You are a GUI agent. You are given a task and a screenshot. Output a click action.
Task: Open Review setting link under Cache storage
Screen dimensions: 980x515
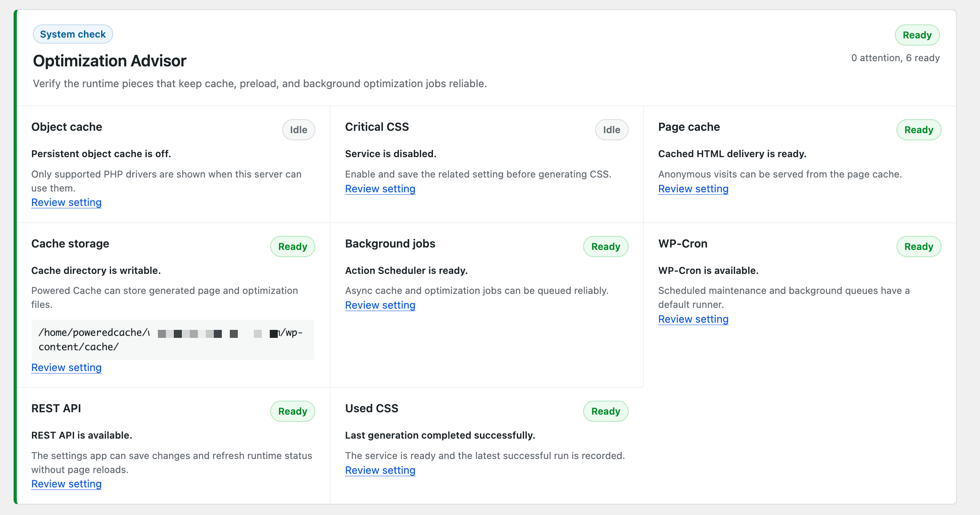pyautogui.click(x=66, y=367)
